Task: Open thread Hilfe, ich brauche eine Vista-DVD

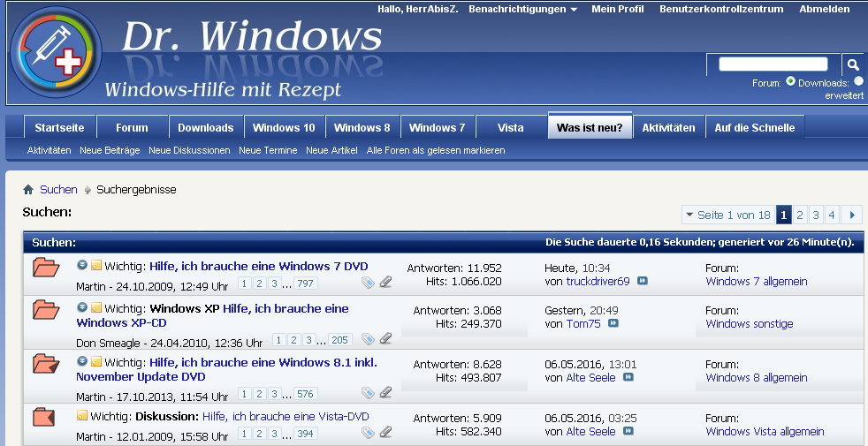Action: pos(286,417)
